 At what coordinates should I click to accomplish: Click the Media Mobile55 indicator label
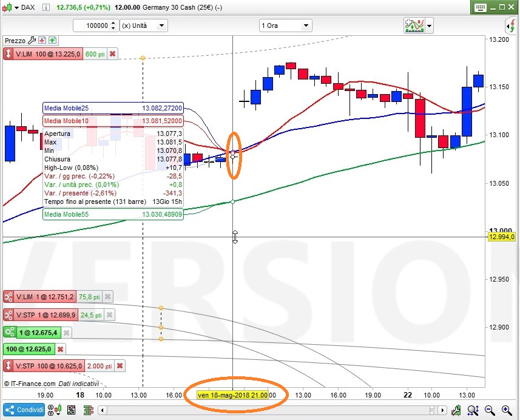pos(113,214)
